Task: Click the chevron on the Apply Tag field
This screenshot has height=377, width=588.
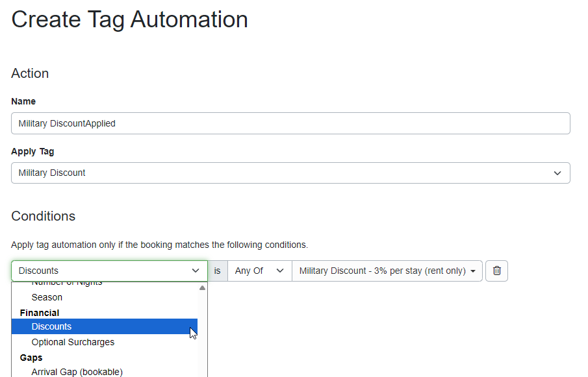Action: [x=557, y=173]
